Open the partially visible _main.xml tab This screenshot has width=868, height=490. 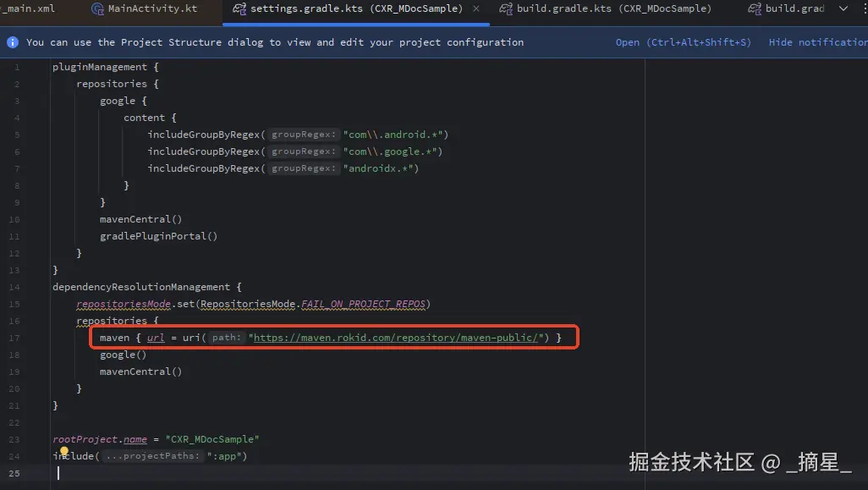tap(29, 8)
